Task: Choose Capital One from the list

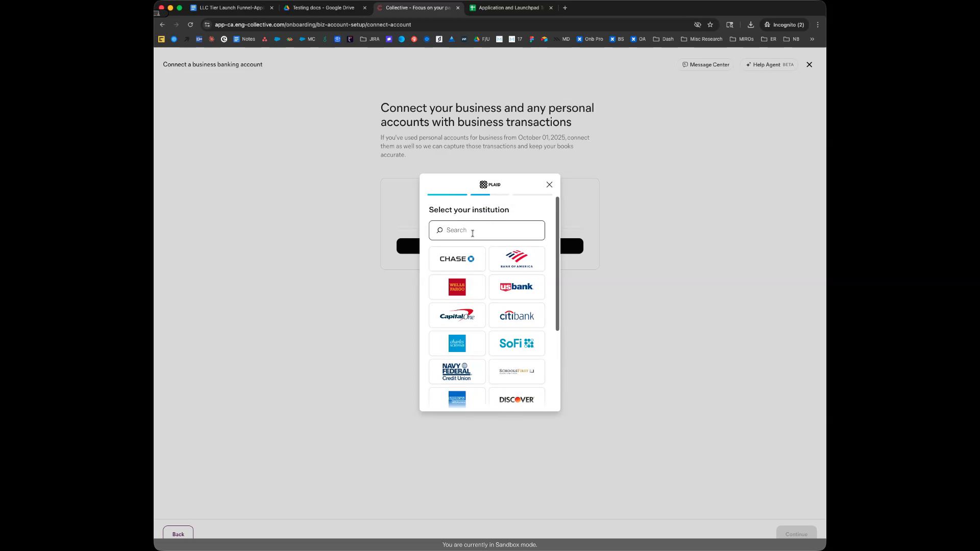Action: (457, 315)
